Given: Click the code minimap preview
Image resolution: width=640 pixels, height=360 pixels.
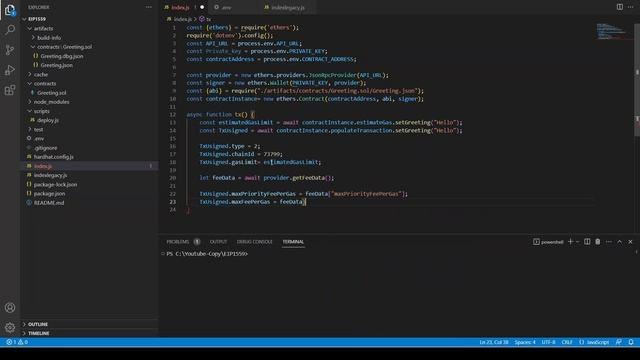Looking at the screenshot, I should coord(611,31).
